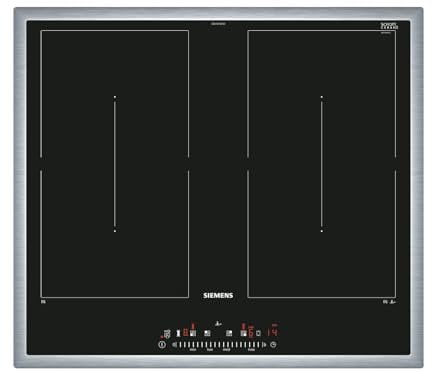Tap the right arrow end of the power slider
The height and width of the screenshot is (372, 432).
pos(264,345)
